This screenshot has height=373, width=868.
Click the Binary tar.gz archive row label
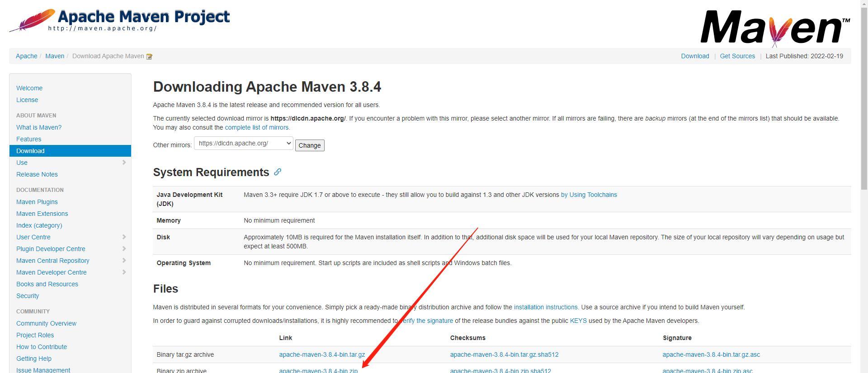(185, 354)
